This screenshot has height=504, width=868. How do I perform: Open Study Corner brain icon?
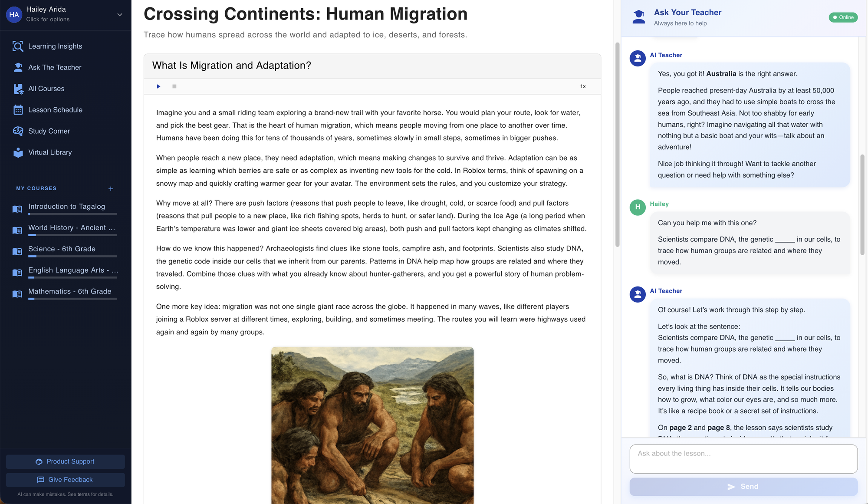pyautogui.click(x=18, y=131)
